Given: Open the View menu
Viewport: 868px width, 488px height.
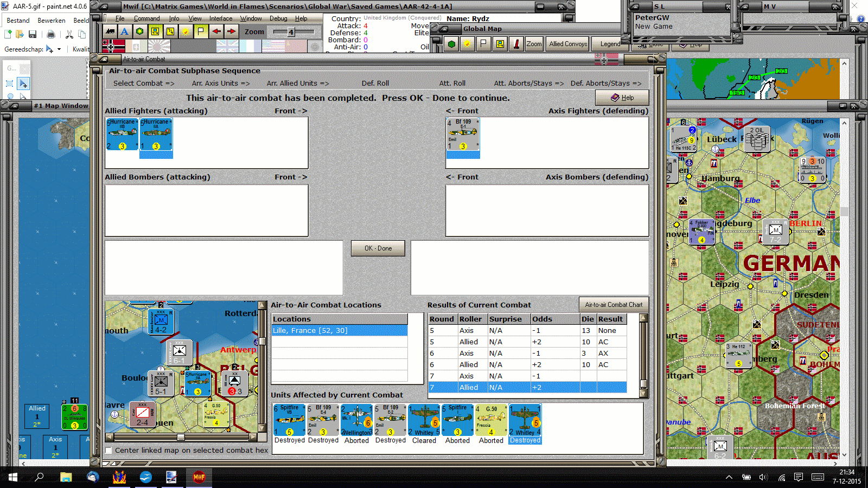Looking at the screenshot, I should coord(195,18).
